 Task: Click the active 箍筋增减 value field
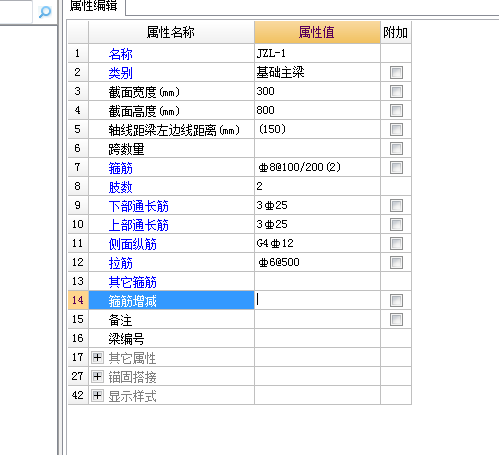click(x=317, y=300)
